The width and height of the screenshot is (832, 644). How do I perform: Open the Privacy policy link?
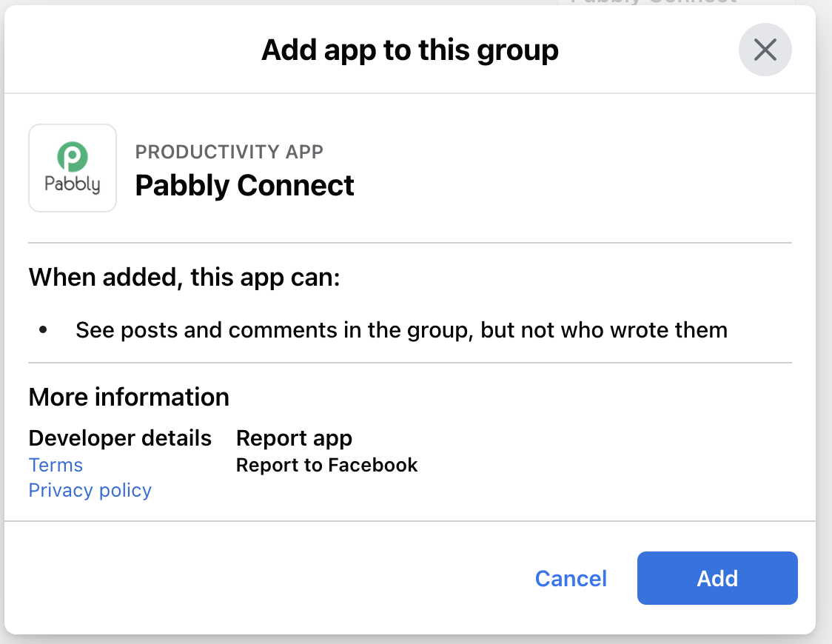coord(90,490)
